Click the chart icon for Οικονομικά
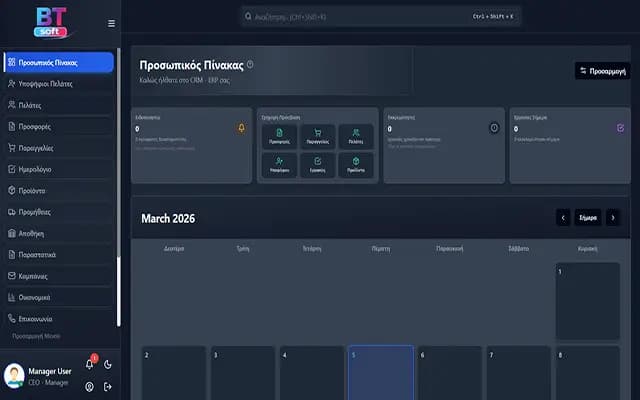The width and height of the screenshot is (640, 400). (12, 297)
